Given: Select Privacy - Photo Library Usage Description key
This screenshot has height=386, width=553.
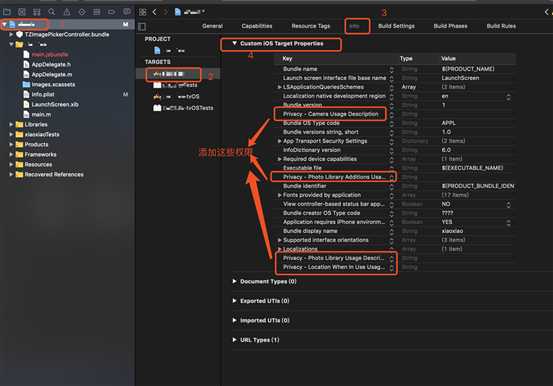Looking at the screenshot, I should tap(333, 258).
